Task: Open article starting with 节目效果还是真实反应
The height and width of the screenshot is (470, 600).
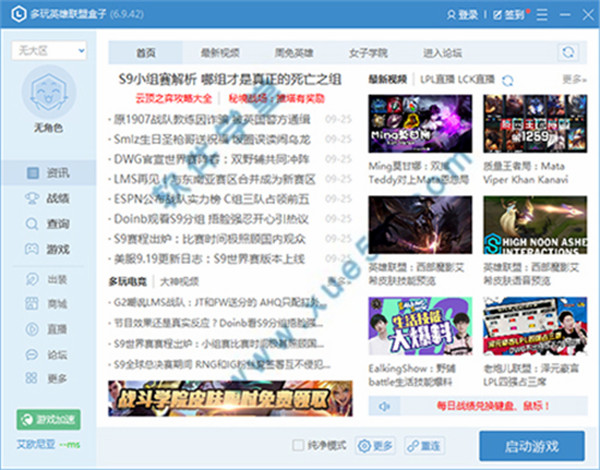Action: 218,323
